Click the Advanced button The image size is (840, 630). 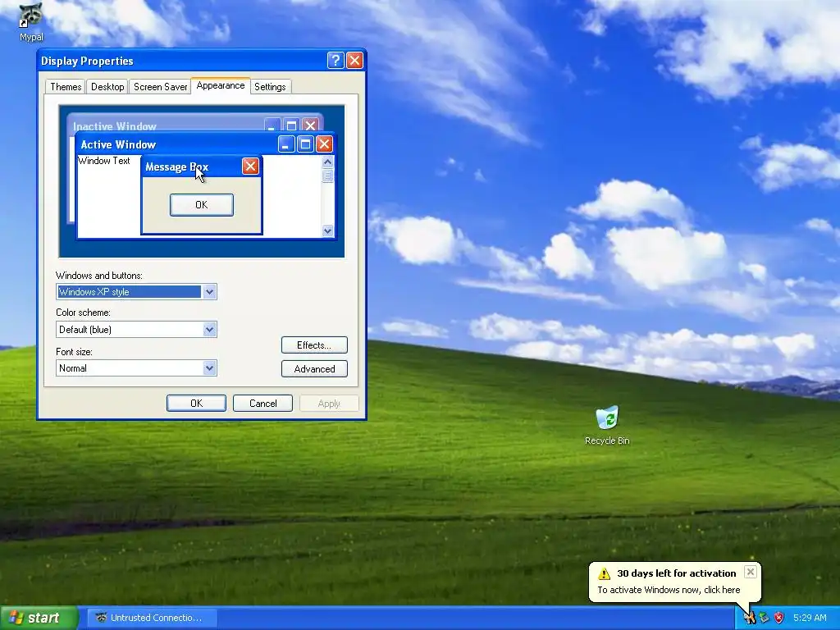pyautogui.click(x=314, y=368)
